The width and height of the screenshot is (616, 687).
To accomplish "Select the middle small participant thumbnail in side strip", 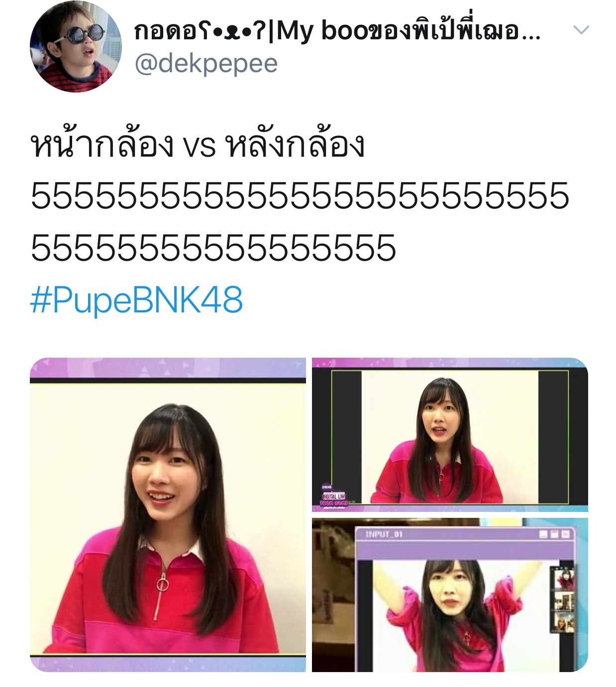I will click(x=564, y=602).
